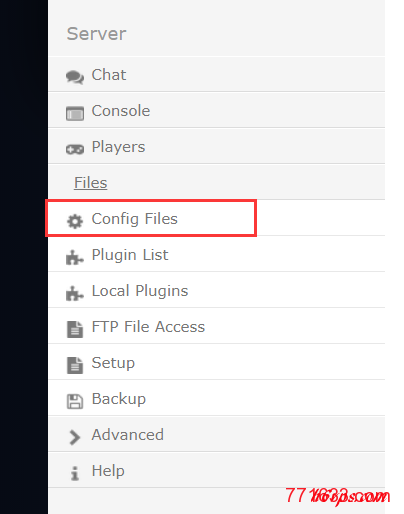Image resolution: width=404 pixels, height=514 pixels.
Task: Expand the Advanced chevron arrow
Action: (75, 437)
